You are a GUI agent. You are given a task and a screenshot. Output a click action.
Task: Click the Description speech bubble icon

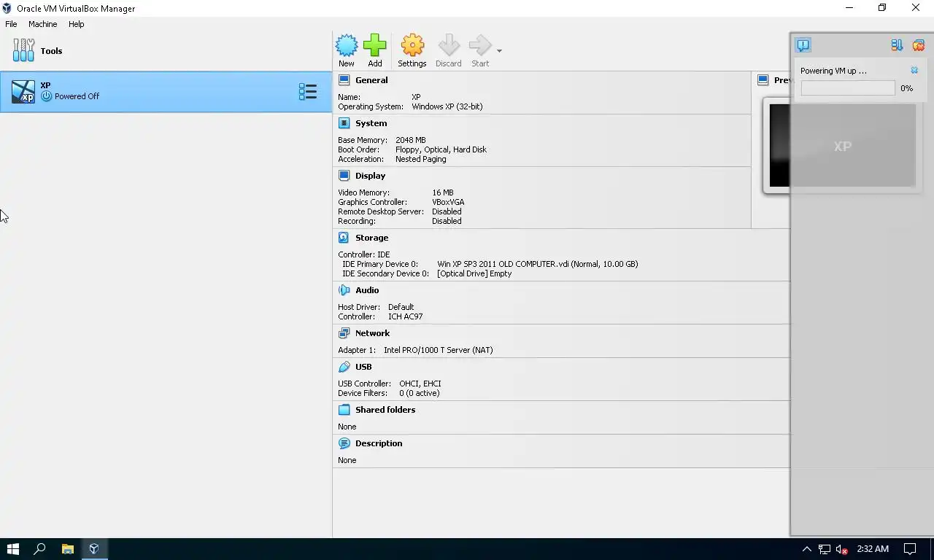tap(344, 443)
